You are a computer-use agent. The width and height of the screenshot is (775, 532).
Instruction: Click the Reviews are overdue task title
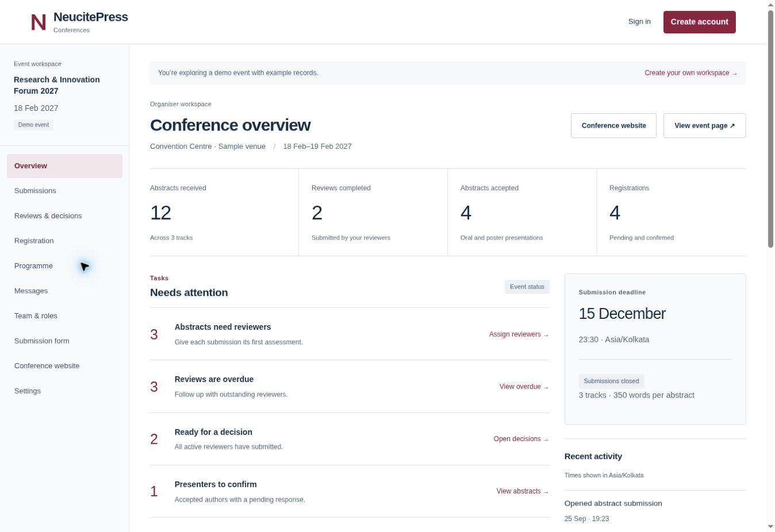click(x=214, y=379)
